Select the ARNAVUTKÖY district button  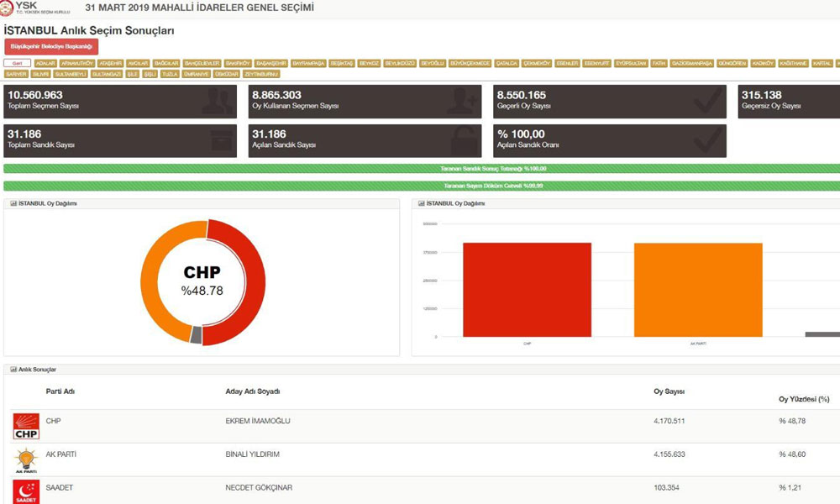(x=77, y=63)
